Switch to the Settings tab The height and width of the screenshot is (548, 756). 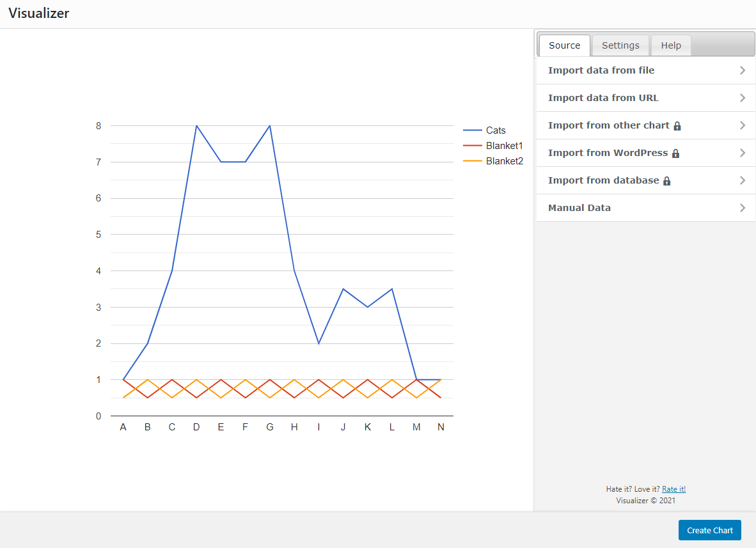coord(620,45)
